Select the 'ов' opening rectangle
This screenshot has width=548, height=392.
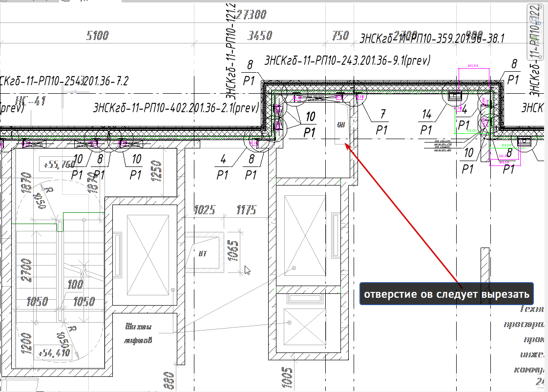click(341, 123)
